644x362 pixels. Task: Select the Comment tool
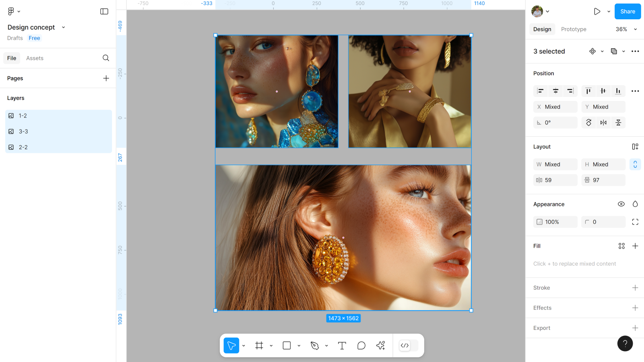(361, 346)
